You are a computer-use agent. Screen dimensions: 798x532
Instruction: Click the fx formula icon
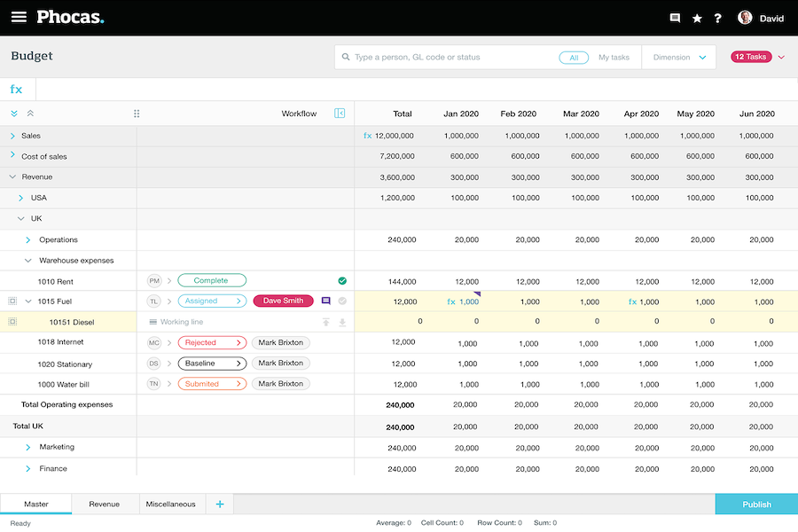pos(17,90)
